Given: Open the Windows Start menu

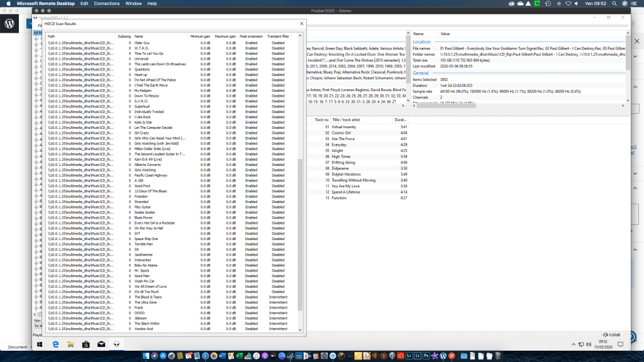Looking at the screenshot, I should pos(39,344).
